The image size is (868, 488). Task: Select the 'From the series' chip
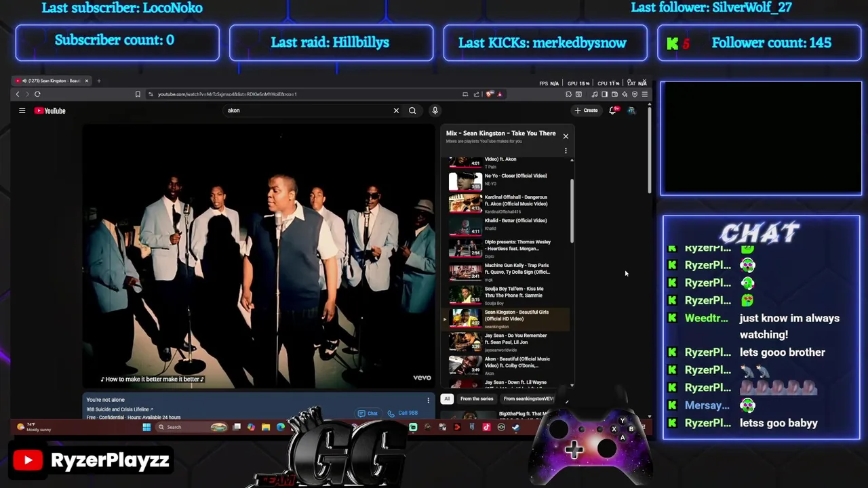[x=477, y=399]
